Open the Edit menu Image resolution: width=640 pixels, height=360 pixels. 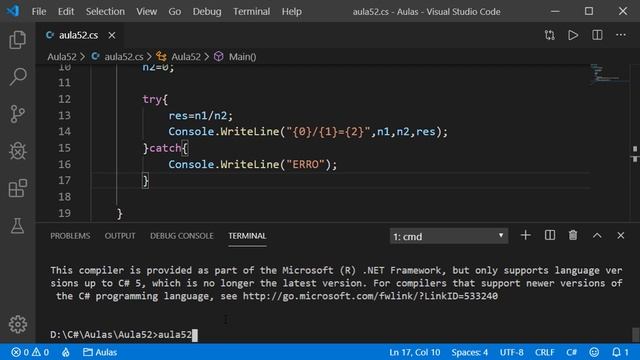66,11
